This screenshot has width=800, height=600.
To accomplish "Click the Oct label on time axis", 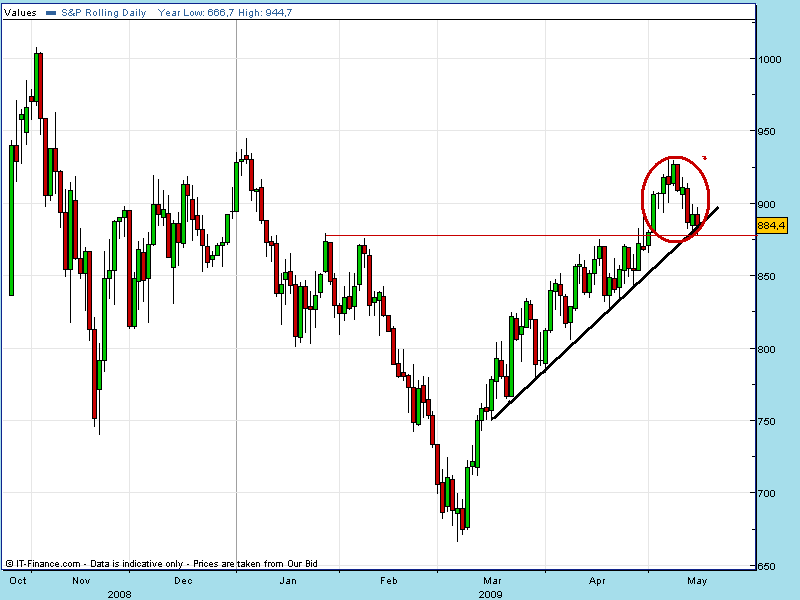I will pyautogui.click(x=18, y=581).
